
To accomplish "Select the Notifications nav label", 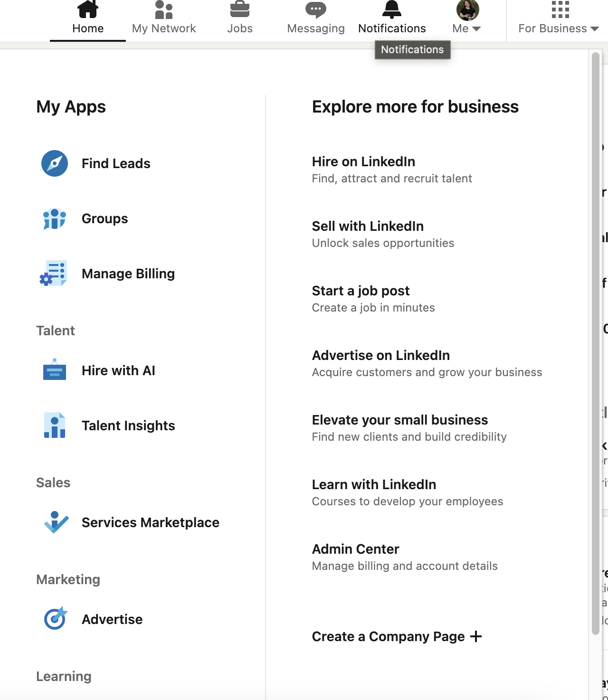I will [392, 28].
